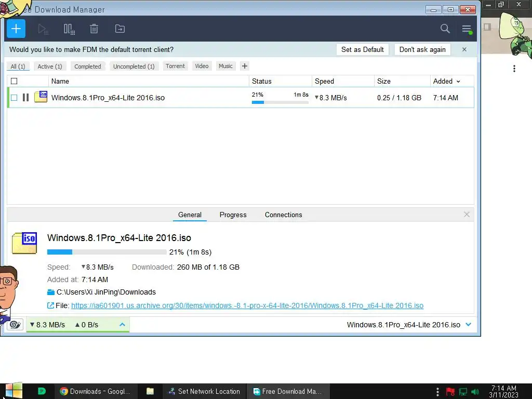Toggle Chrome side panel icon behind FDM
This screenshot has width=532, height=399.
487,27
